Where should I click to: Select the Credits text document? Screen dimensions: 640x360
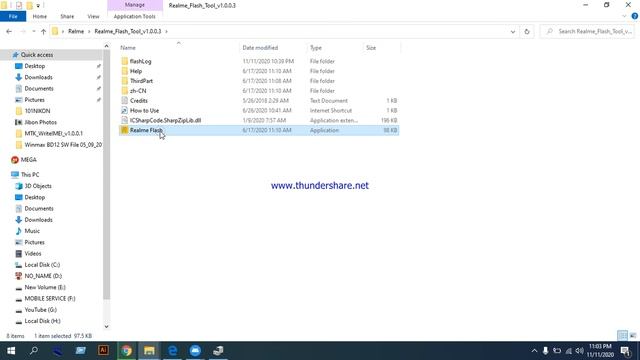139,100
